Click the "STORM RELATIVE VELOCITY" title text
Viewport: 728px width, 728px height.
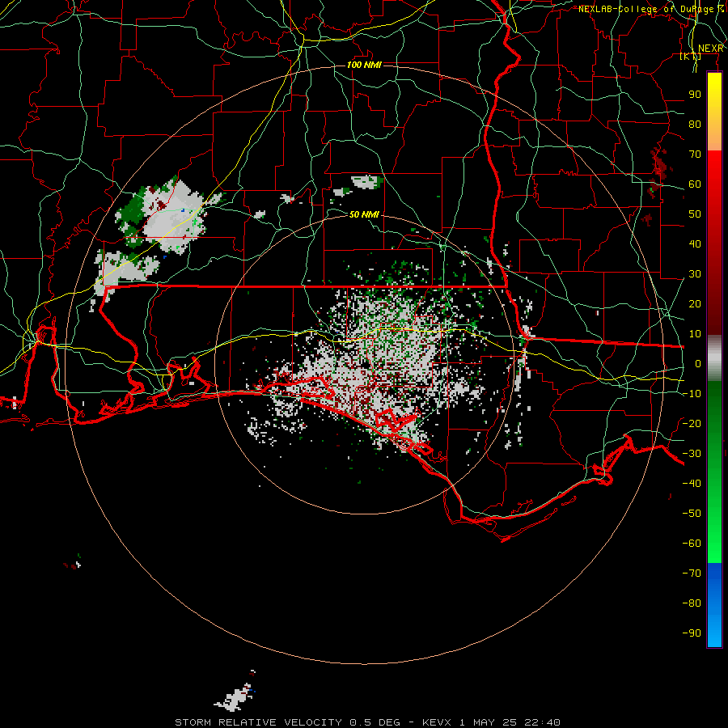[258, 722]
